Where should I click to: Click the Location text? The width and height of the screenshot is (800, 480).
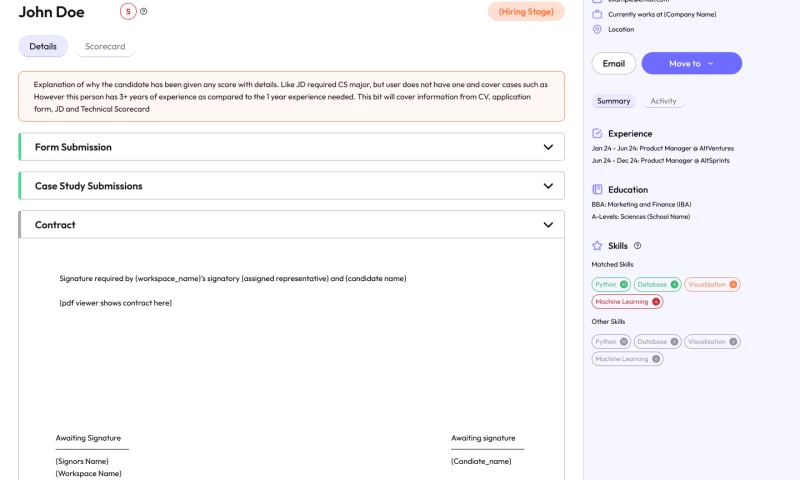[621, 30]
